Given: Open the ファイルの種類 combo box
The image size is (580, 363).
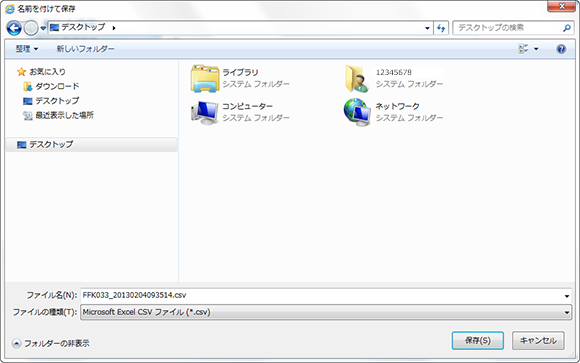Looking at the screenshot, I should [326, 312].
